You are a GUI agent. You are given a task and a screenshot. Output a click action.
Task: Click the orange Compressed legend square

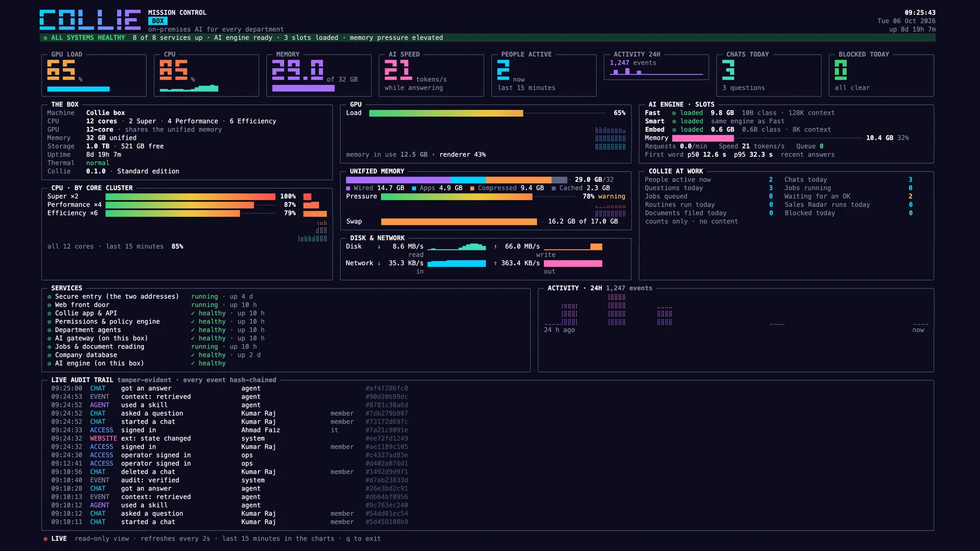472,189
